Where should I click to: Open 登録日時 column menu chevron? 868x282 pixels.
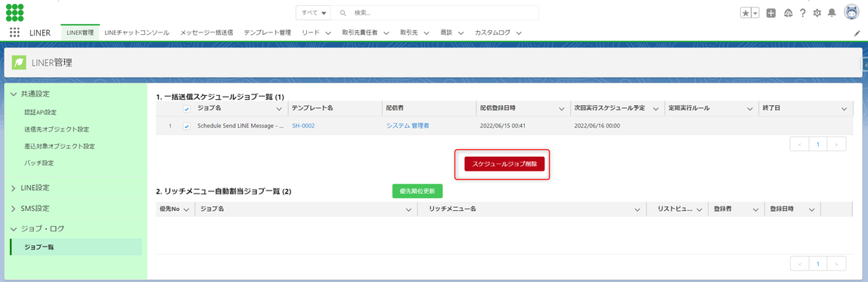tap(811, 209)
